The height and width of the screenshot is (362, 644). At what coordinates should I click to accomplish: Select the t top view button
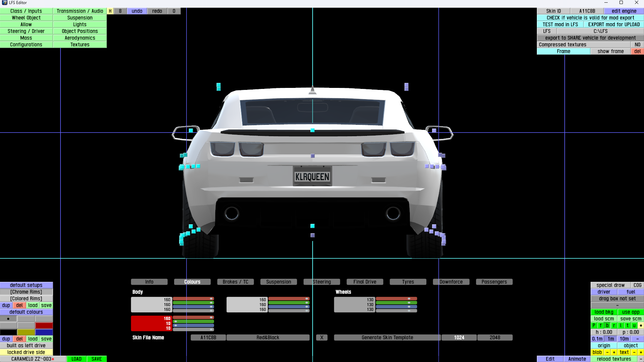point(628,325)
